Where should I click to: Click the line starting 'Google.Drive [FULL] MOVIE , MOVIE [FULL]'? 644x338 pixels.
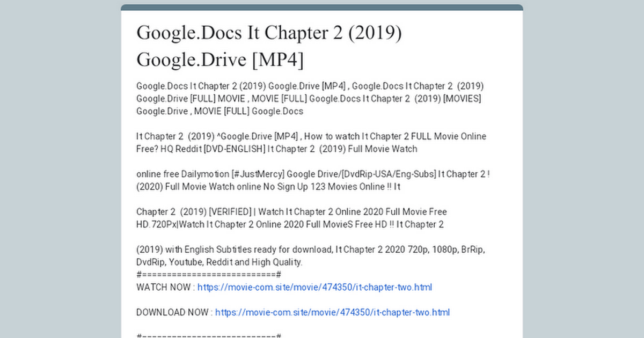pyautogui.click(x=309, y=99)
